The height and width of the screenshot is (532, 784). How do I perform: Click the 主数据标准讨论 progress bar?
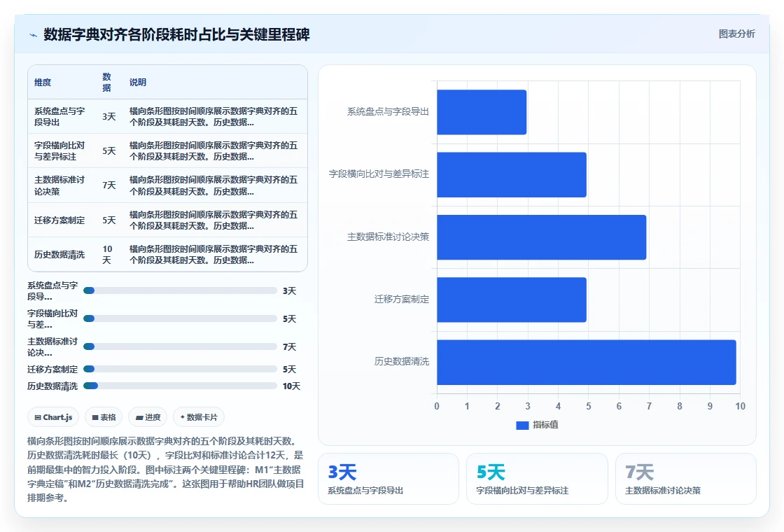[180, 346]
